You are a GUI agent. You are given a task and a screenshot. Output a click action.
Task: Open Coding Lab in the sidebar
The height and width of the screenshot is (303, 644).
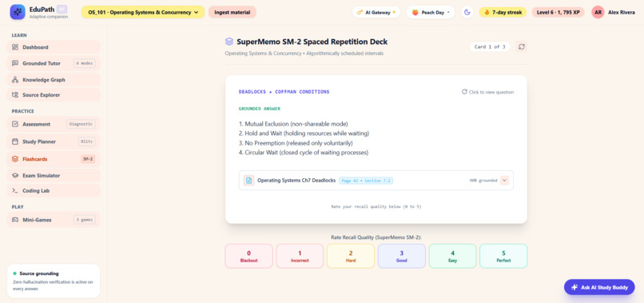(54, 191)
